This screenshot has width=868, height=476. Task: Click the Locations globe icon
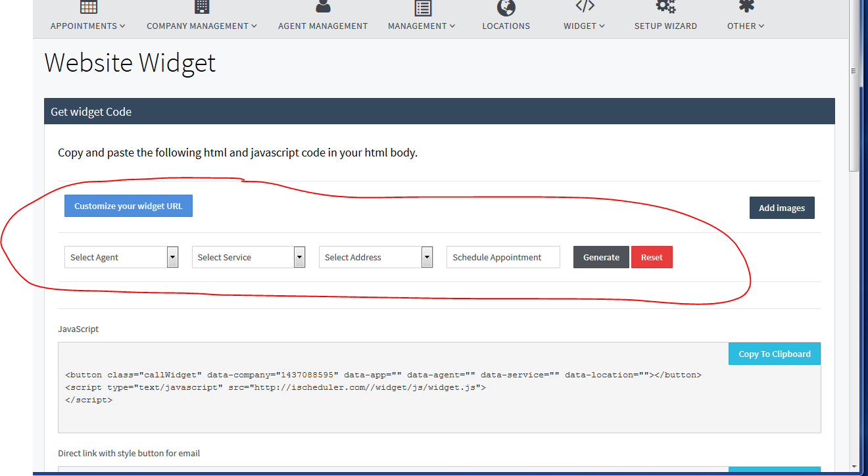coord(506,7)
